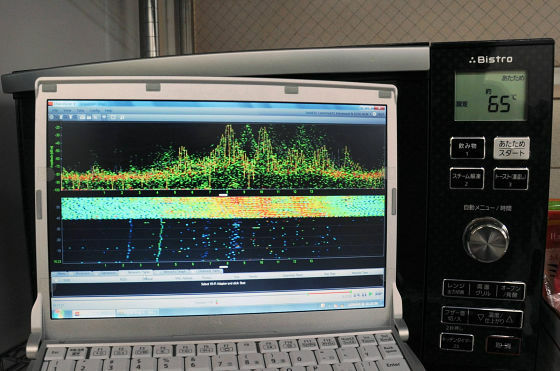Click the red app icon in the taskbar
Viewport: 560px width, 371px height.
77,313
